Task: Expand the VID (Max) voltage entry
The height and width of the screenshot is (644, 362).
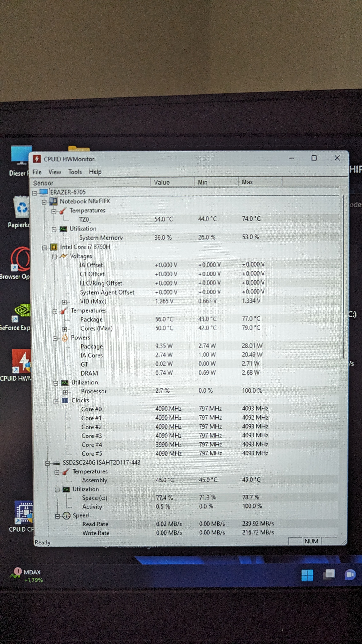Action: coord(64,302)
